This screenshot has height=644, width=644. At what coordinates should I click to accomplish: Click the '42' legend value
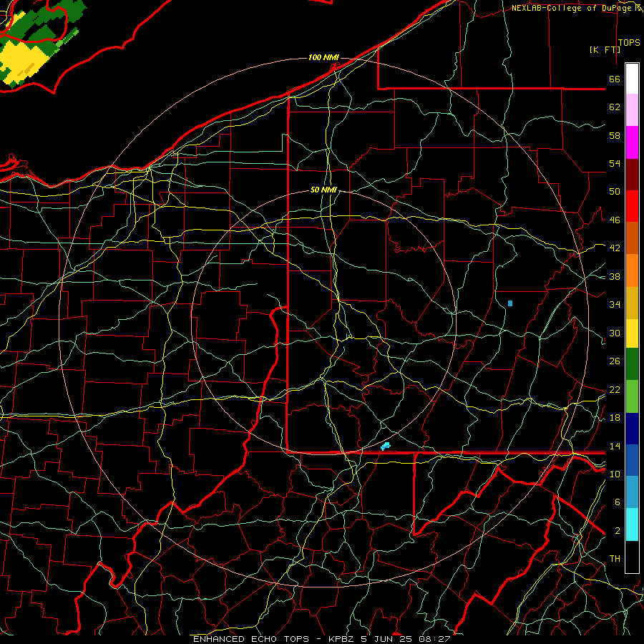point(615,248)
